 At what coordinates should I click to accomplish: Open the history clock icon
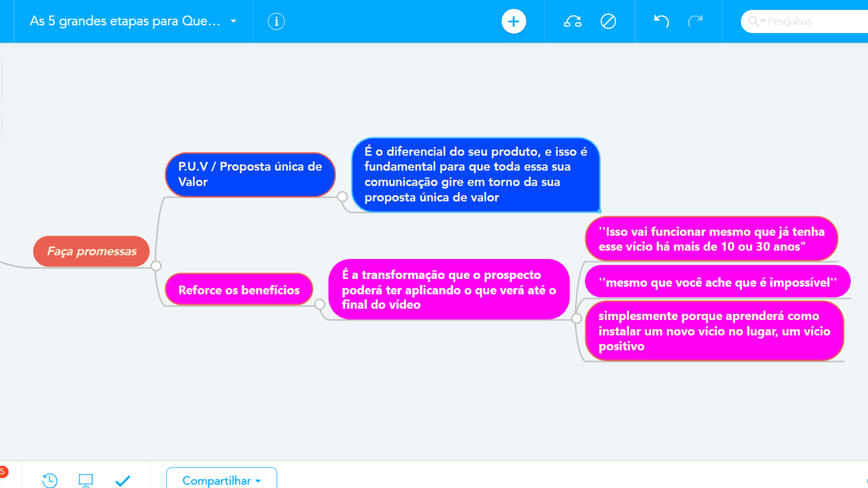tap(50, 480)
